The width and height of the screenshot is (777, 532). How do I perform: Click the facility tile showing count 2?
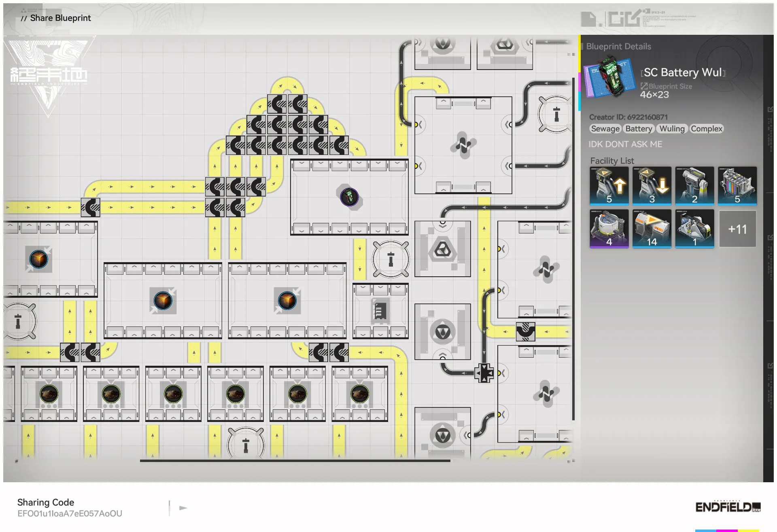694,186
